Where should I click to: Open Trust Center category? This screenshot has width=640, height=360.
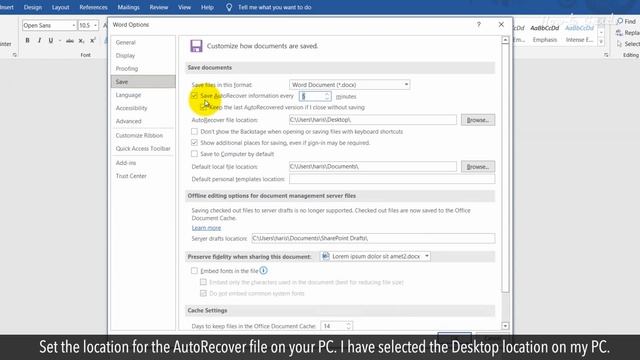point(131,176)
